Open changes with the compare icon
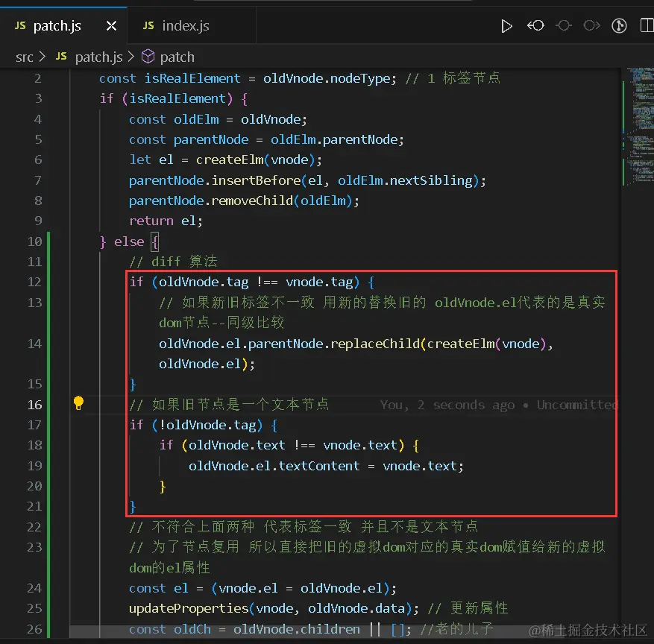The image size is (654, 644). pyautogui.click(x=535, y=26)
